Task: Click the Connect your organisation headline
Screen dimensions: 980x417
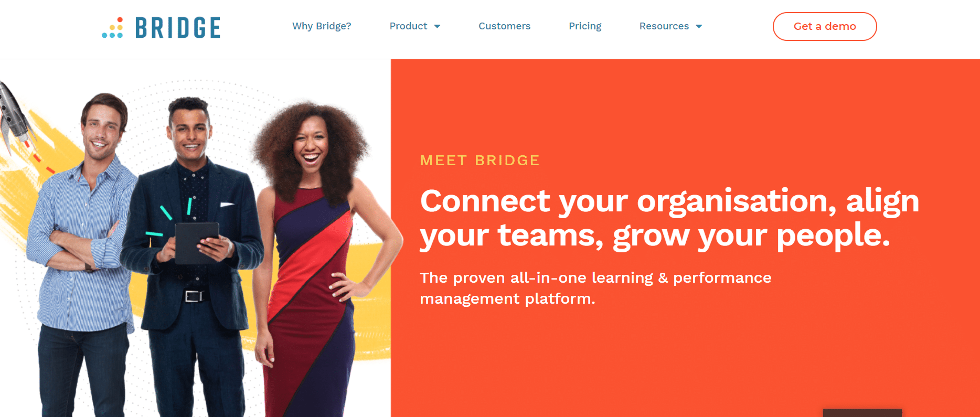Action: (669, 218)
